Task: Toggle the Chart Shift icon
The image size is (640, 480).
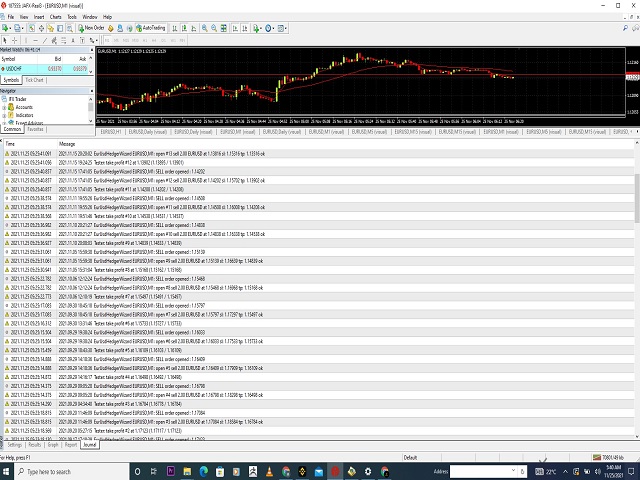Action: click(244, 28)
